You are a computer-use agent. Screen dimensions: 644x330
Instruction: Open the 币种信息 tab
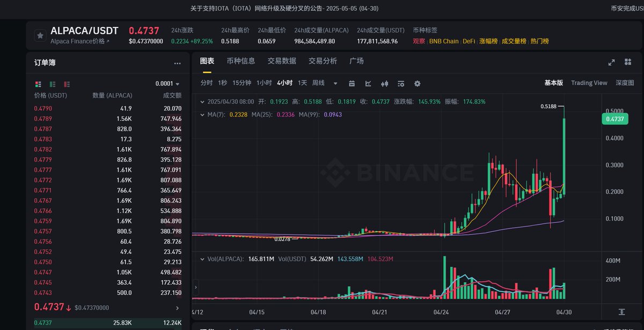click(x=241, y=61)
